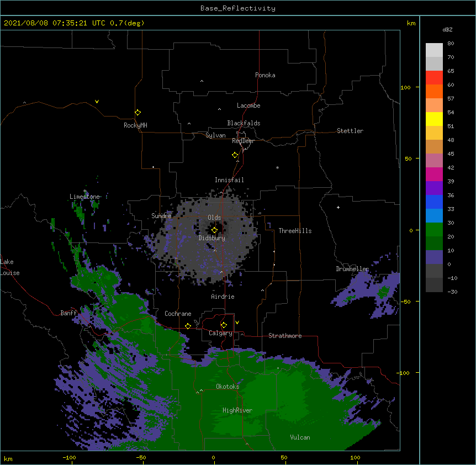Viewport: 476px width, 465px height.
Task: Click the yellow radar marker at Olds-Didsbury
Action: 214,230
